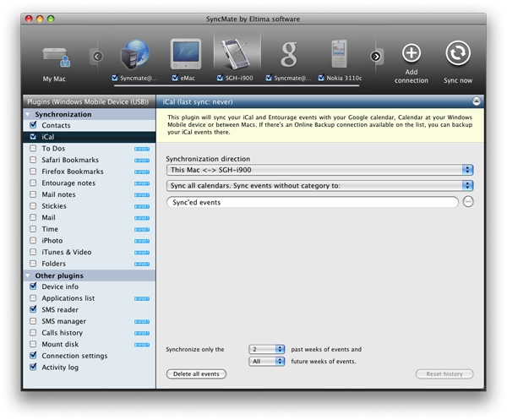Click the expert badge next to Folders
Screen dimensions: 507x420
pyautogui.click(x=142, y=265)
